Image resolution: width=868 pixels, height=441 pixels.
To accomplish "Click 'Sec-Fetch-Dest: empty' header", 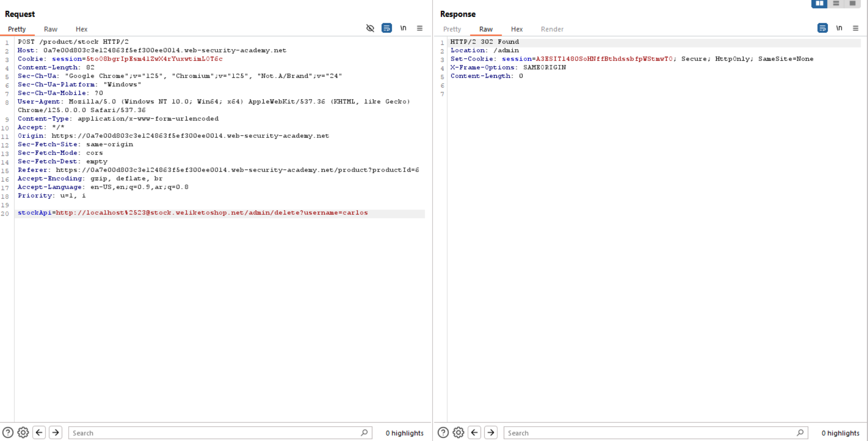I will (x=62, y=162).
